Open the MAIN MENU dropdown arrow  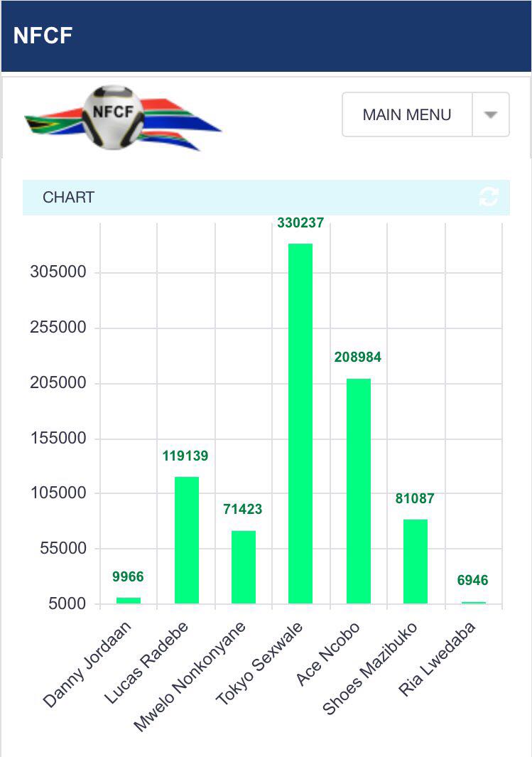(491, 115)
